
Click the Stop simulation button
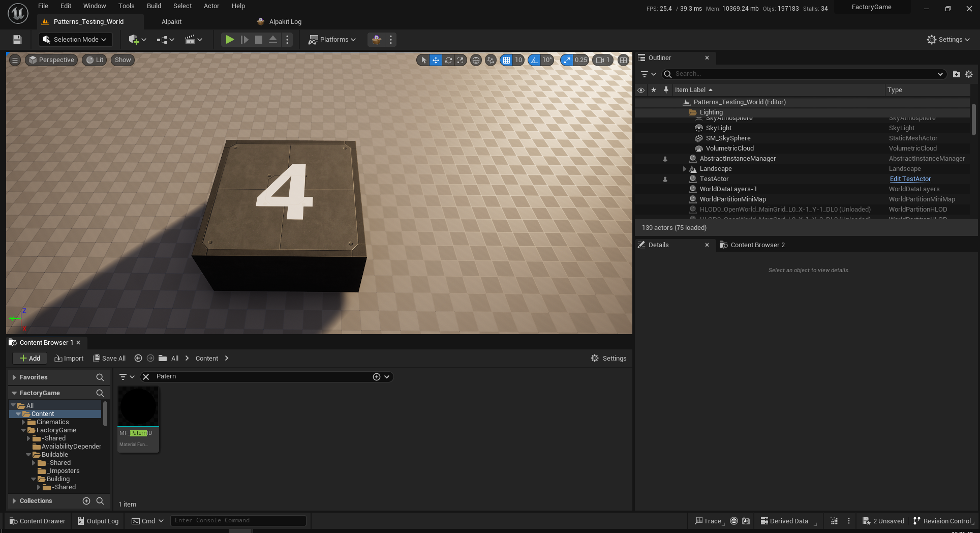pyautogui.click(x=259, y=40)
